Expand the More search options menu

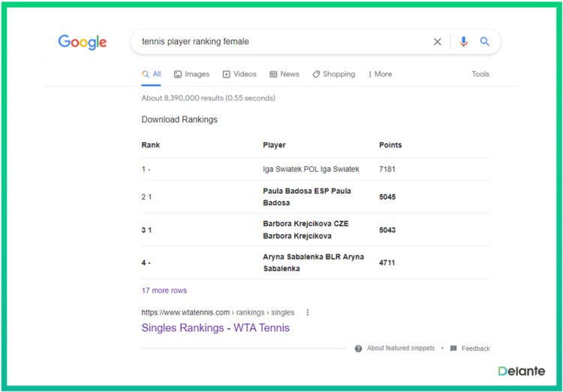(x=380, y=74)
